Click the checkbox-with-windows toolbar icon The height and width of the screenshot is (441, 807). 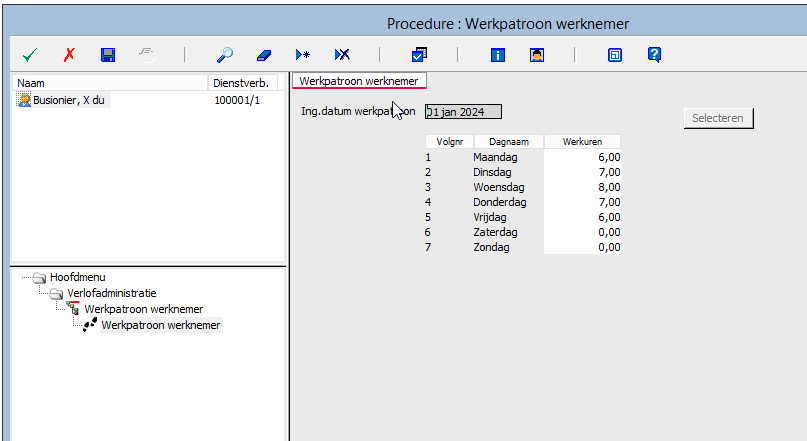coord(419,55)
